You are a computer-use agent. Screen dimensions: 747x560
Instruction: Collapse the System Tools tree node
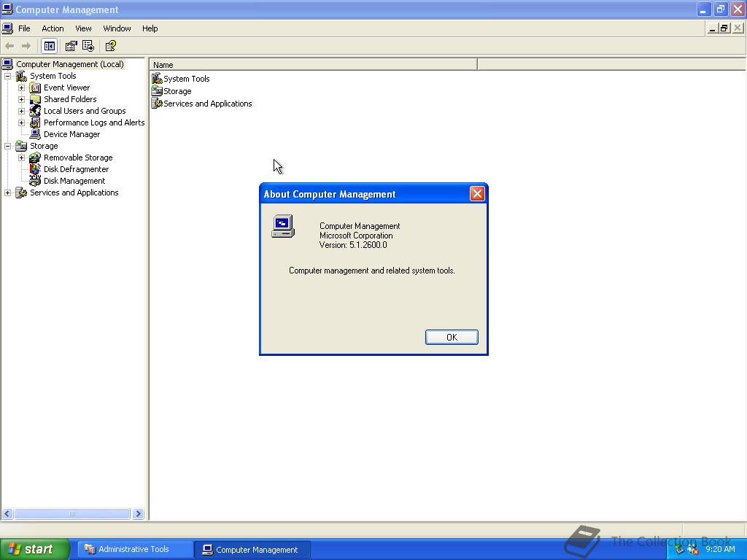[7, 76]
